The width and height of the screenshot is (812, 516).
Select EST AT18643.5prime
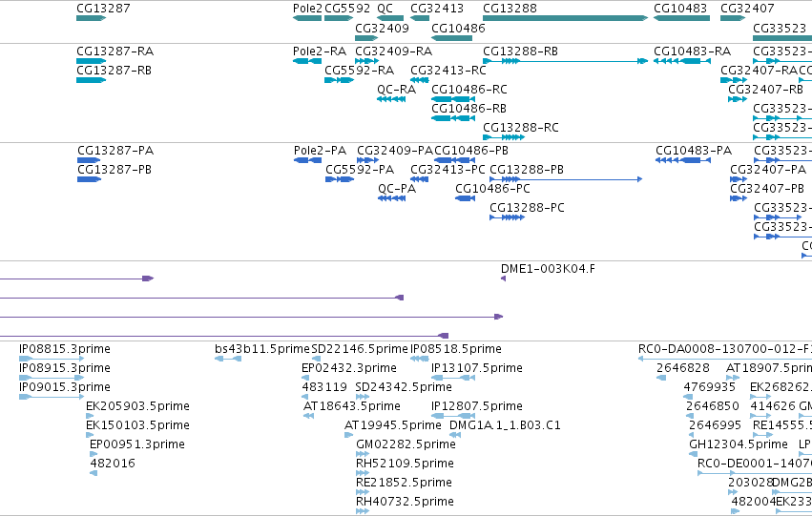[x=308, y=416]
